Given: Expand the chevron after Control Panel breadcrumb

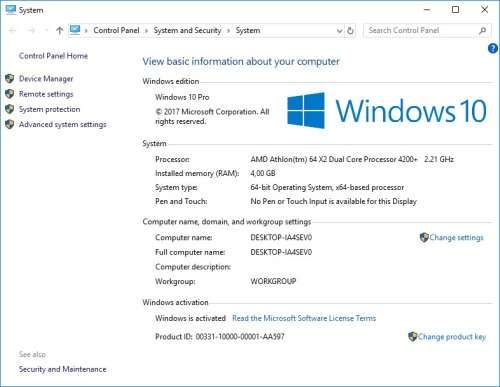Looking at the screenshot, I should point(146,31).
